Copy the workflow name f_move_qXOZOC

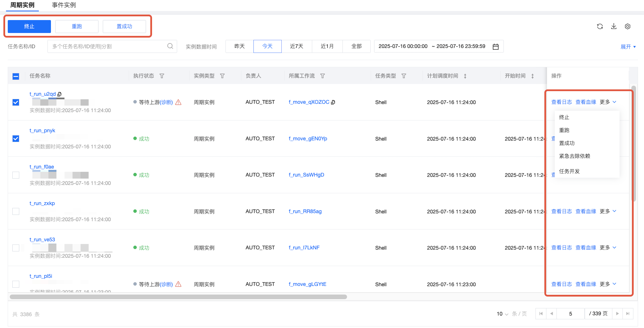click(x=333, y=102)
